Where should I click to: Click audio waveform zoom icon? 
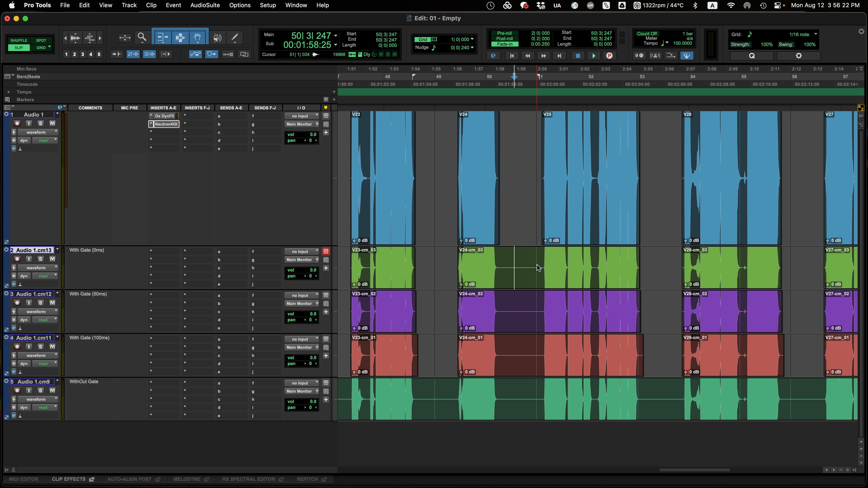(75, 38)
